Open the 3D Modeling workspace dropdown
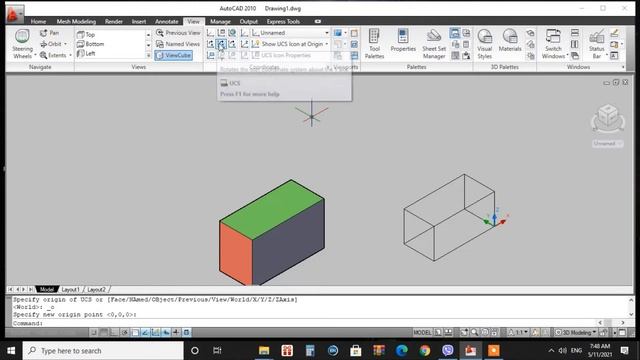 click(x=576, y=332)
